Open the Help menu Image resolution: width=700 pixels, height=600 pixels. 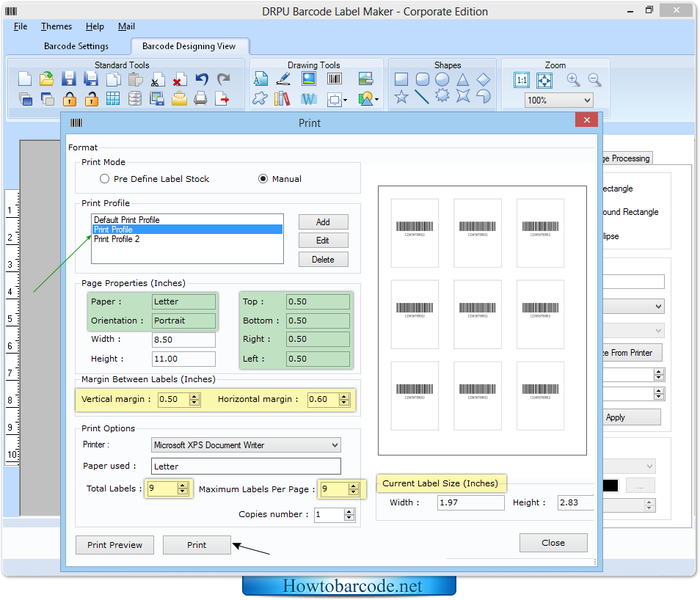(x=95, y=26)
